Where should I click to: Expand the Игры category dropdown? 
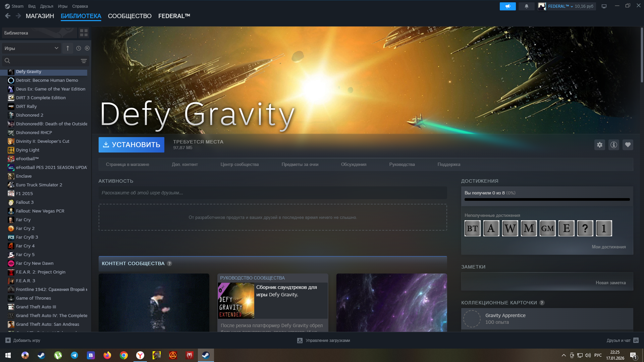[x=31, y=48]
